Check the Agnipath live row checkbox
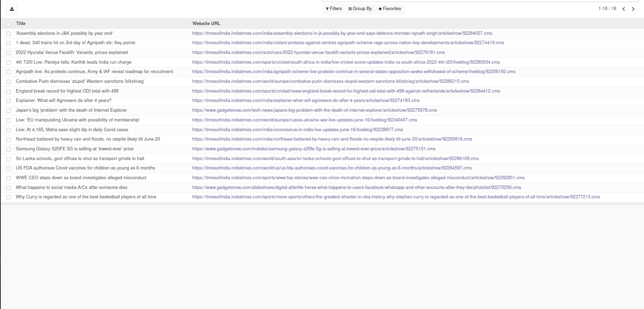The image size is (644, 309). (8, 72)
